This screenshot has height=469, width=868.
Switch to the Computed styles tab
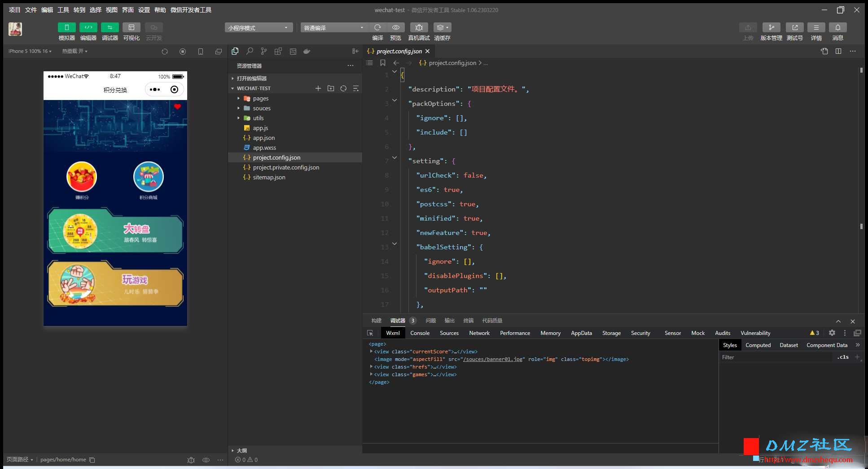(758, 345)
